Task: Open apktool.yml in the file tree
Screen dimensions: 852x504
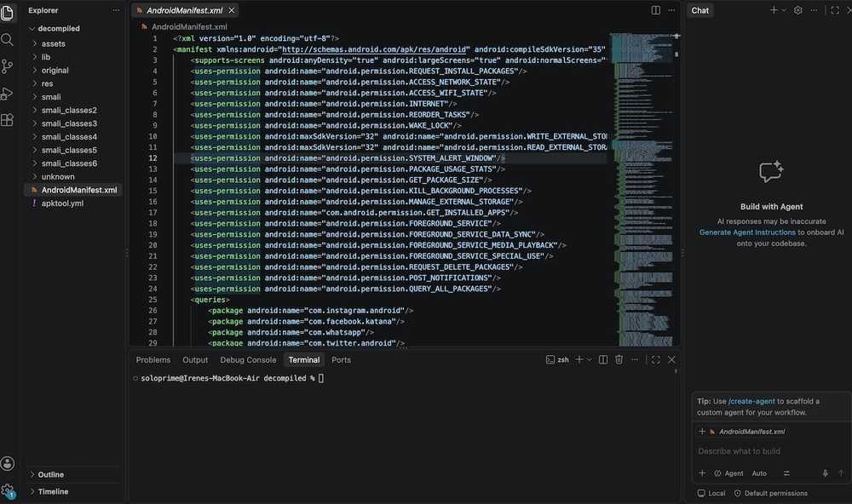Action: click(62, 203)
